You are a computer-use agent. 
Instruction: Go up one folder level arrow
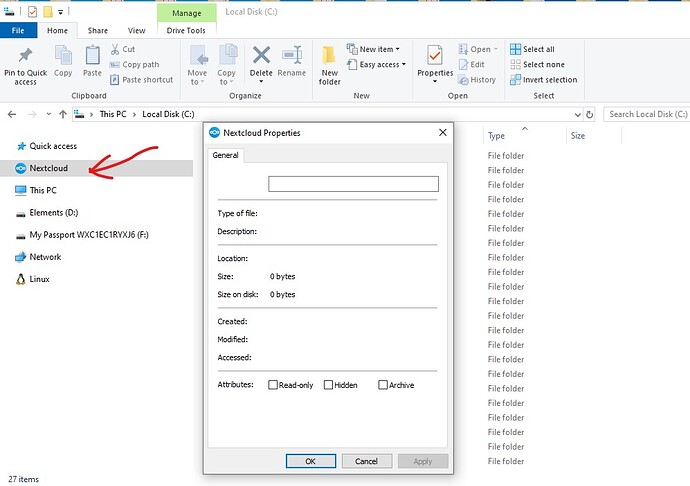click(x=63, y=114)
